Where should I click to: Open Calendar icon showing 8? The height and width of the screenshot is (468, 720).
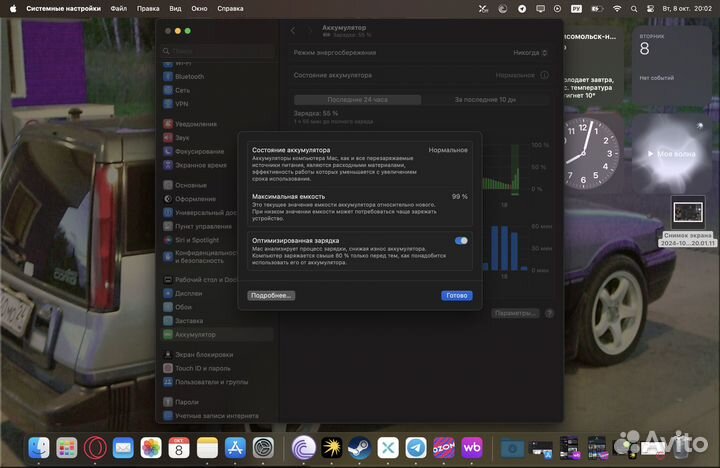pos(179,448)
